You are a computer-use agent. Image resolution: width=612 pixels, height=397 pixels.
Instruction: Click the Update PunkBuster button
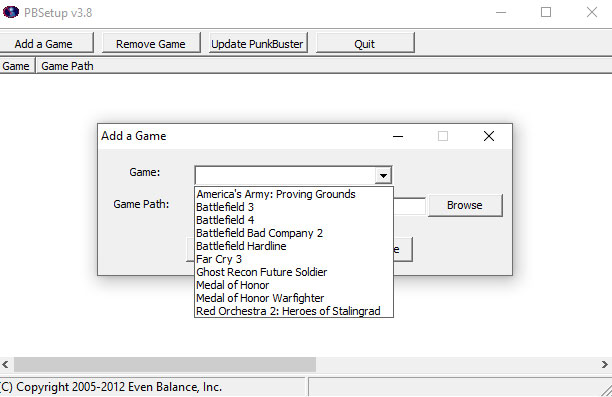[258, 43]
